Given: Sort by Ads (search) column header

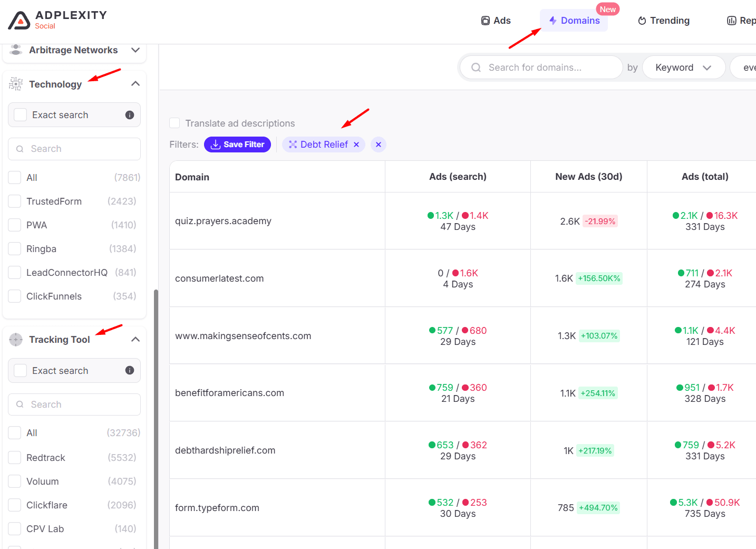Looking at the screenshot, I should pyautogui.click(x=458, y=177).
